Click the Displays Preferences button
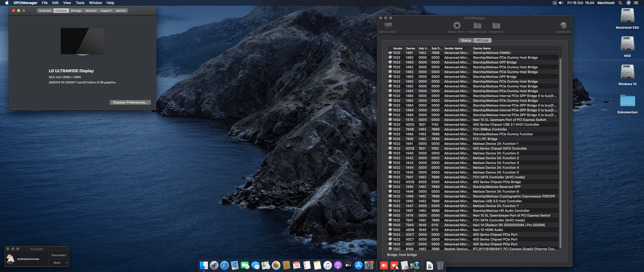The height and width of the screenshot is (272, 644). pyautogui.click(x=130, y=102)
